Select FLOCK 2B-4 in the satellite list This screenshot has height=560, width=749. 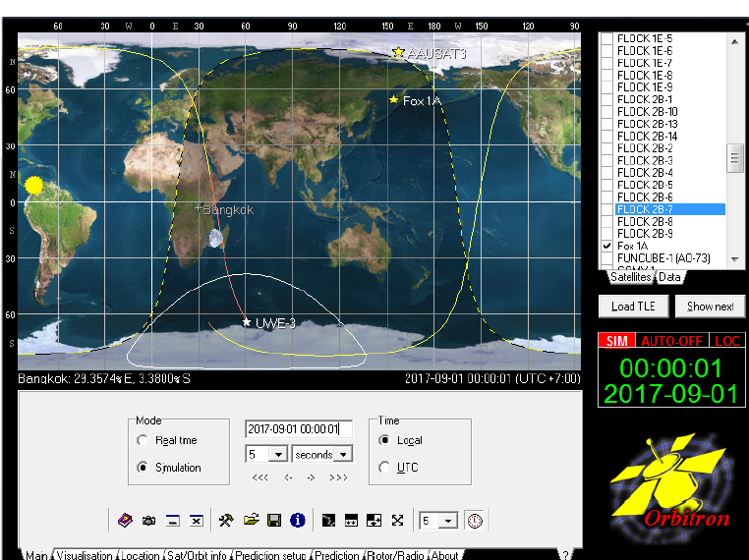click(645, 172)
